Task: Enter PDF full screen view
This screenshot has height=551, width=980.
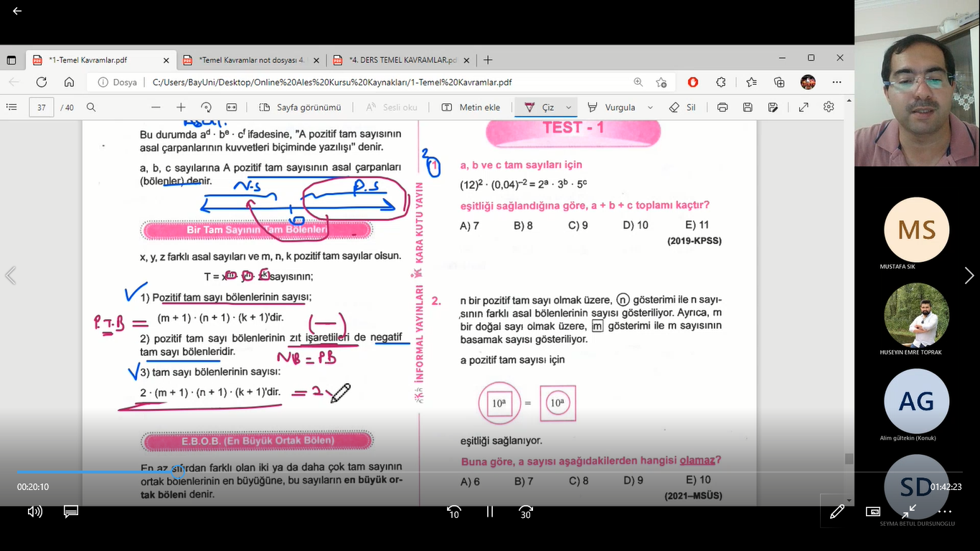Action: 804,107
